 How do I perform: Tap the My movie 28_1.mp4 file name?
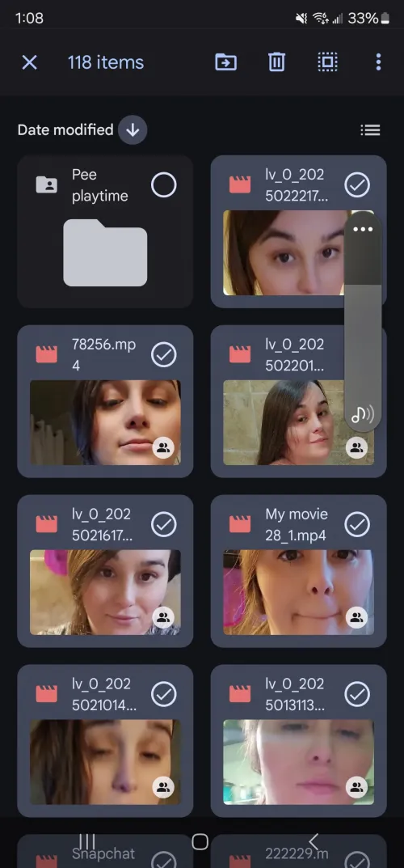tap(297, 525)
